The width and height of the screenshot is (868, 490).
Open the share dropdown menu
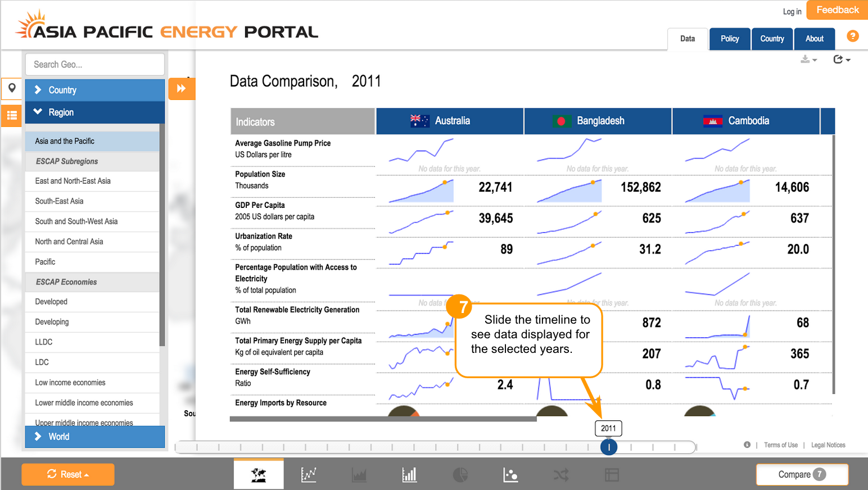[x=841, y=60]
